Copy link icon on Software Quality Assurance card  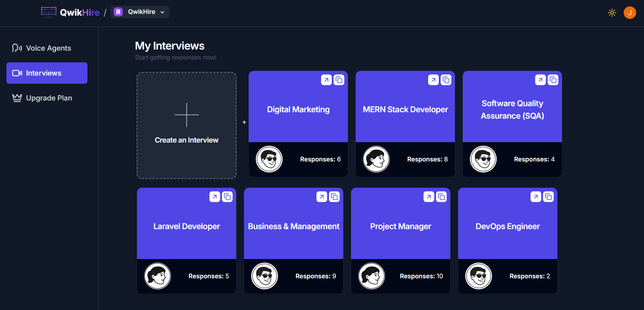click(x=553, y=80)
